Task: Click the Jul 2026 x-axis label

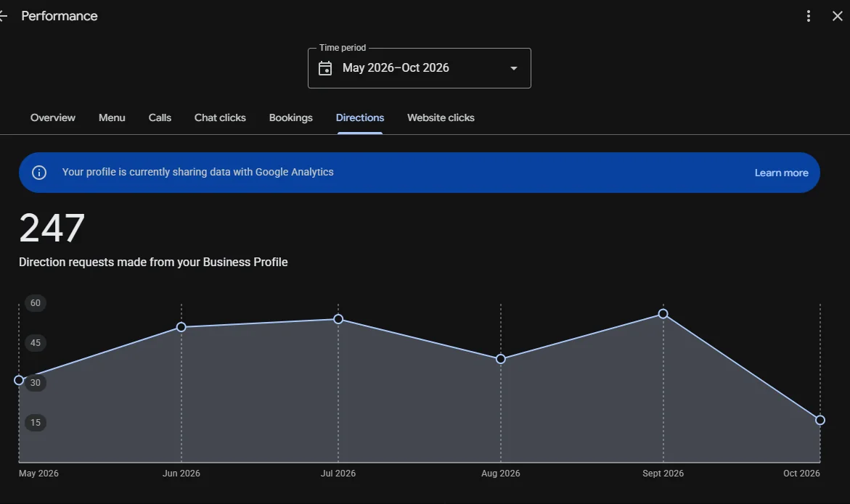Action: click(338, 473)
